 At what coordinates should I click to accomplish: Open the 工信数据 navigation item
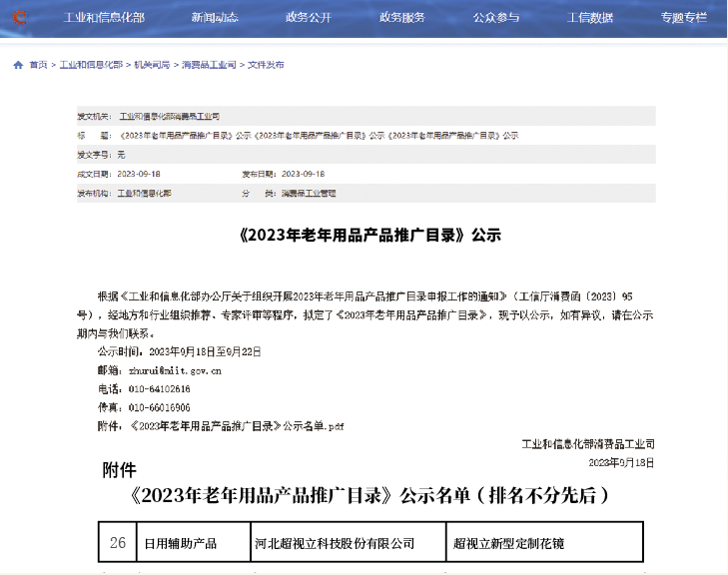589,18
